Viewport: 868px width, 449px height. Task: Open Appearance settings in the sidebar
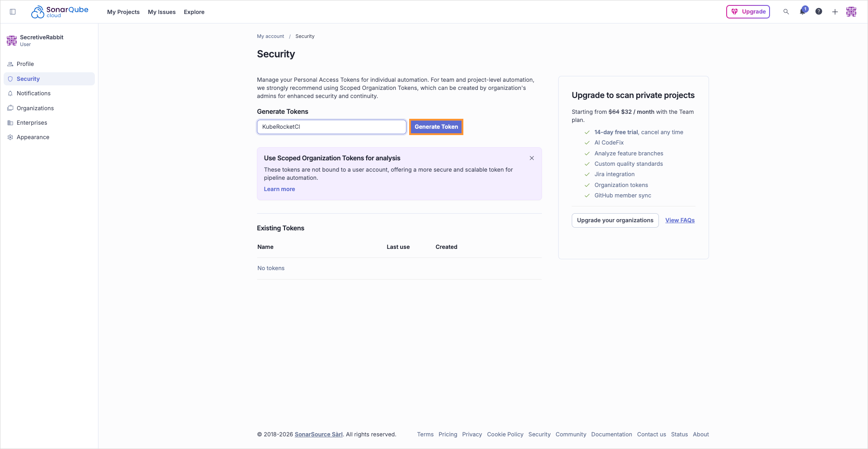coord(33,137)
